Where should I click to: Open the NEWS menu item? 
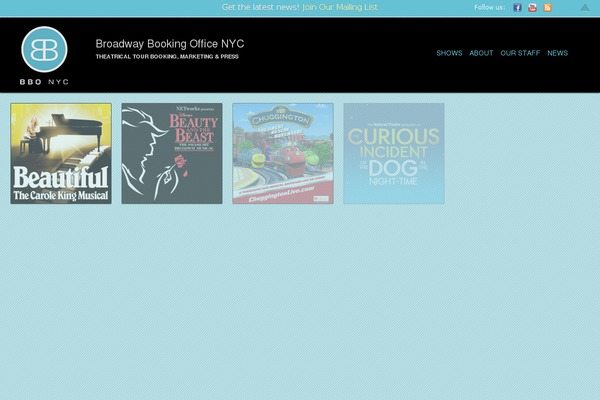(558, 53)
